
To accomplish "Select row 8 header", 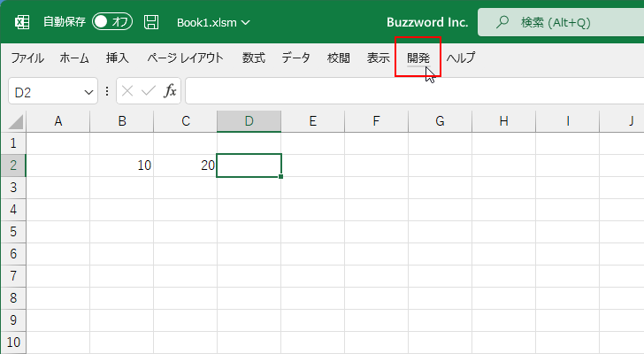I will point(13,298).
